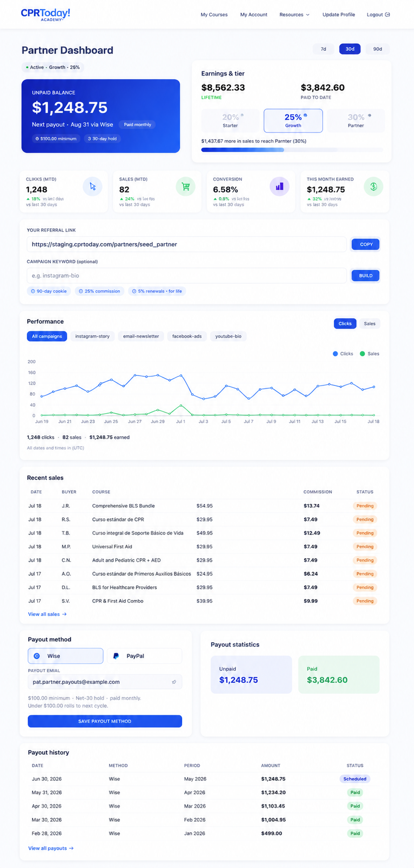Image resolution: width=414 pixels, height=868 pixels.
Task: Click the CPRToday! Academy logo
Action: point(45,14)
